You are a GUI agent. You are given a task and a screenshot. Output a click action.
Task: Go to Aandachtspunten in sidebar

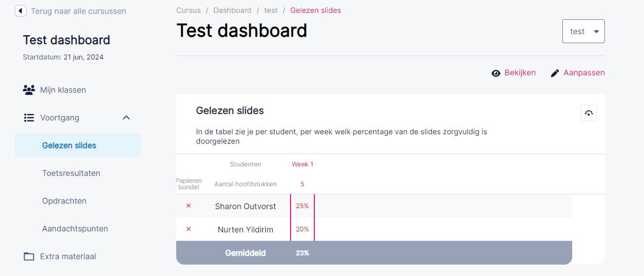(x=75, y=228)
